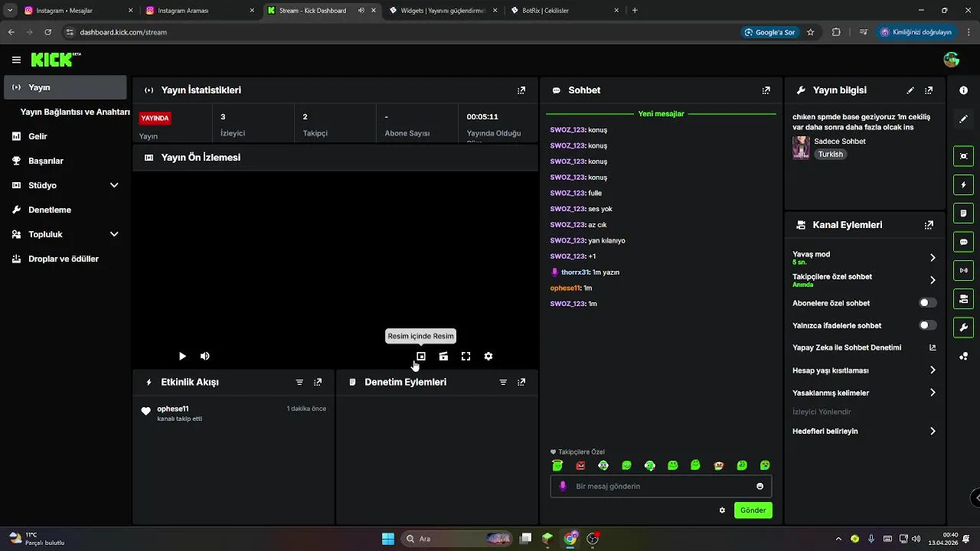Open the hamburger menu beside Kick logo
This screenshot has width=980, height=551.
point(16,60)
